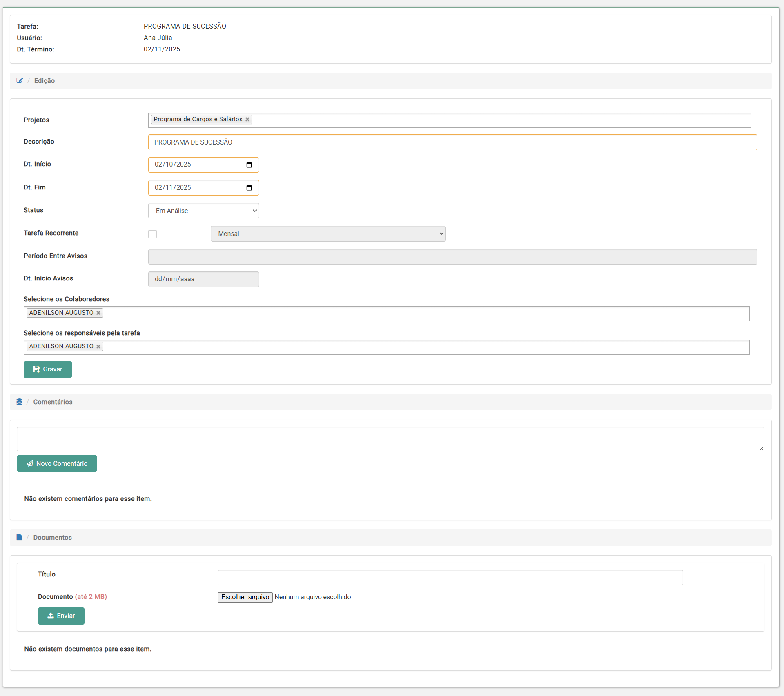784x696 pixels.
Task: Click the Dt. Início Avisos date field
Action: 203,279
